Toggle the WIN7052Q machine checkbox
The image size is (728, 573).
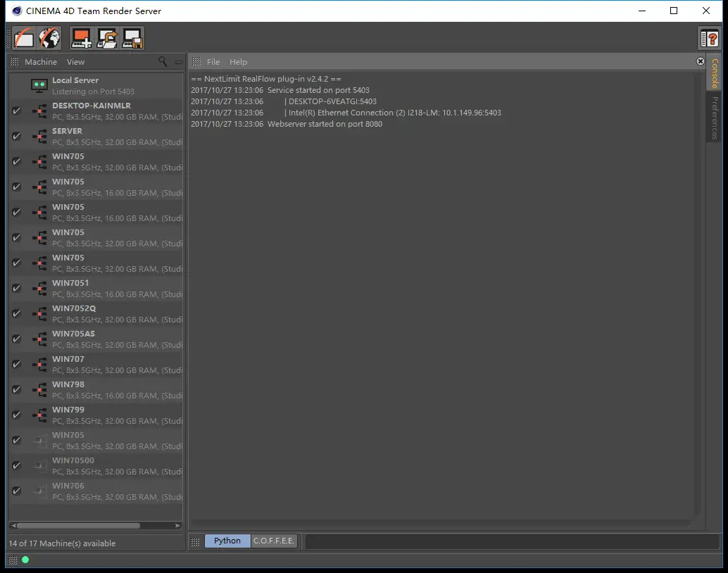pos(16,313)
